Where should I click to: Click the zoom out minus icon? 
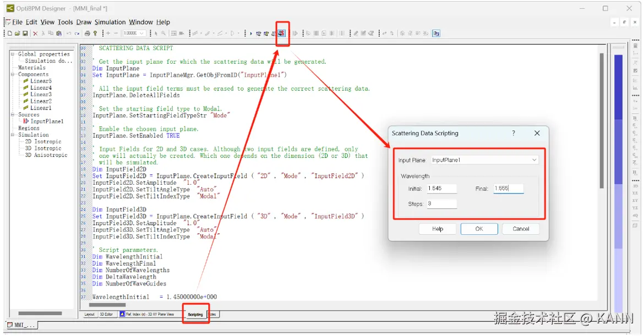pos(116,33)
